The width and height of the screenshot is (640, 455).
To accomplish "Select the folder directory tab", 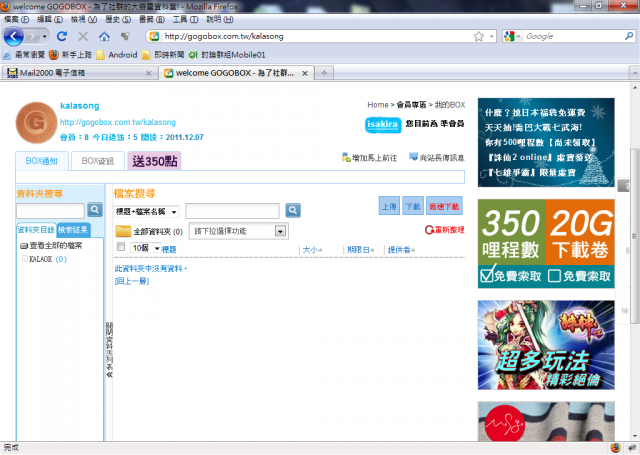I will point(36,230).
